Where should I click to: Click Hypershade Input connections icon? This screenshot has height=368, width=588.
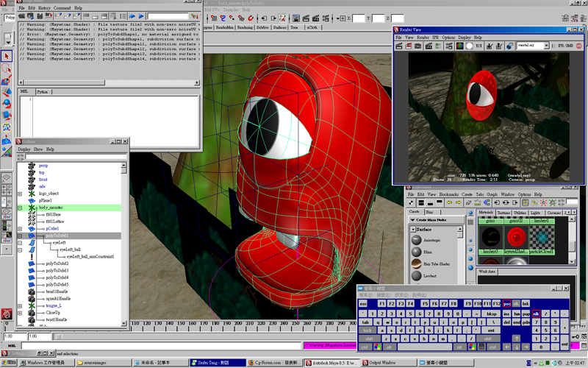click(497, 202)
